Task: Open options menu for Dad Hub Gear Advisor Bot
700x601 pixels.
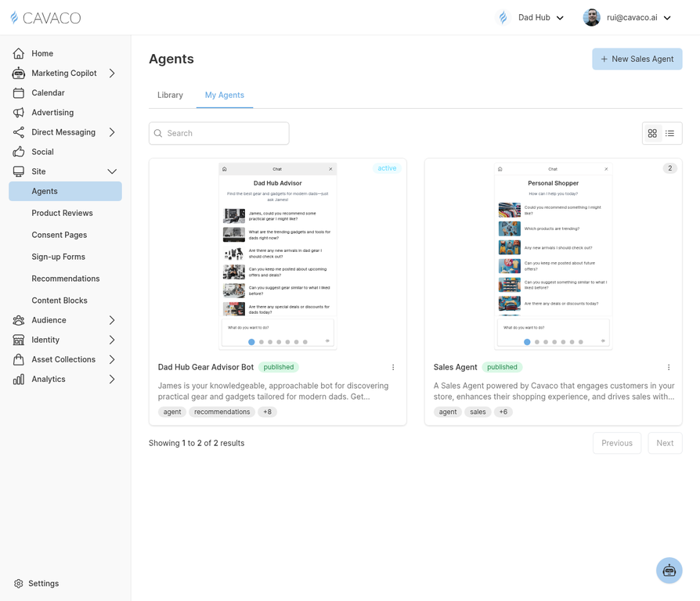Action: (x=393, y=367)
